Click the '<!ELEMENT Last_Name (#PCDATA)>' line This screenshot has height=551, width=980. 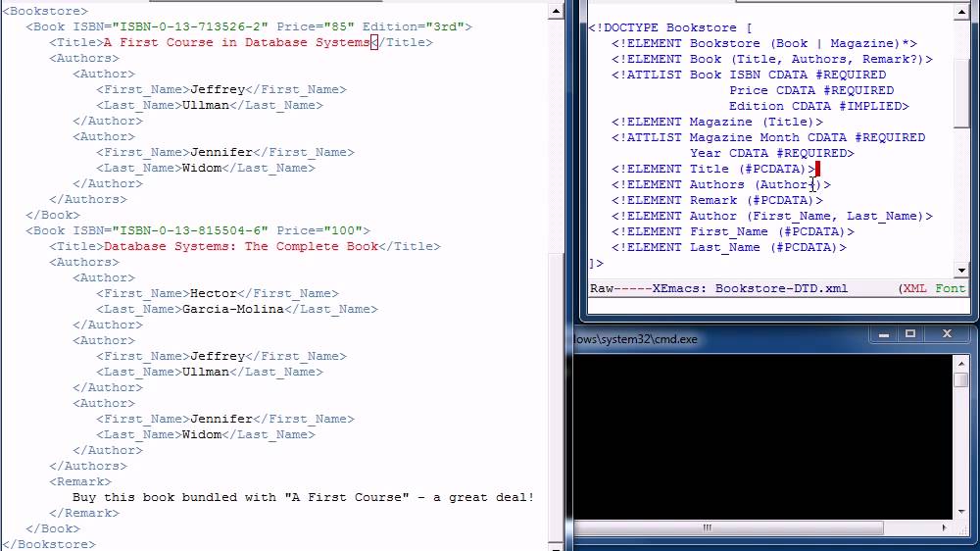coord(729,247)
